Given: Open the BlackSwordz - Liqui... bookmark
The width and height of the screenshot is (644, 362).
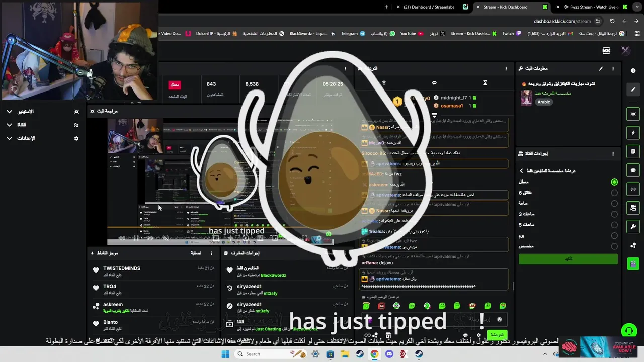Looking at the screenshot, I should (x=311, y=34).
